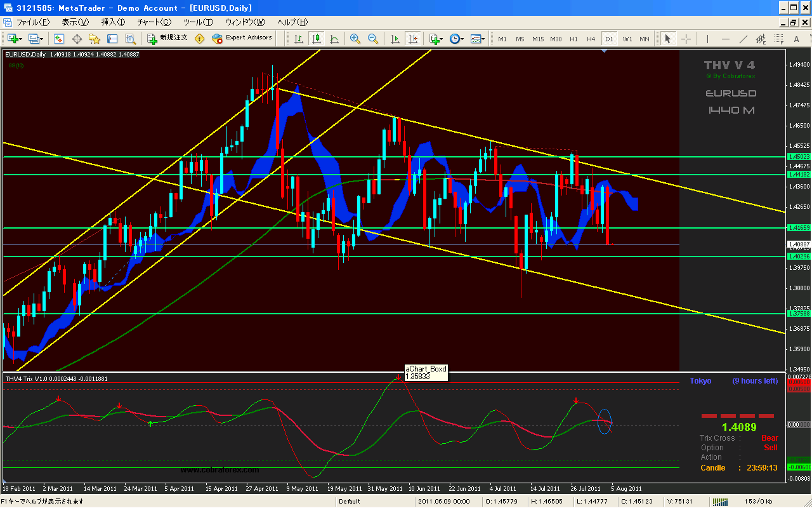The width and height of the screenshot is (812, 508).
Task: Select the text label tool
Action: tap(778, 39)
